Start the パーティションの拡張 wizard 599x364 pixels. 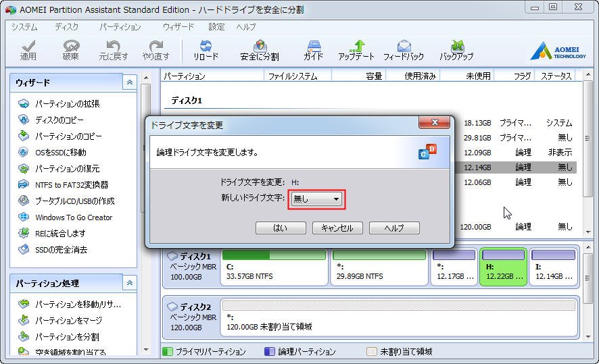59,104
